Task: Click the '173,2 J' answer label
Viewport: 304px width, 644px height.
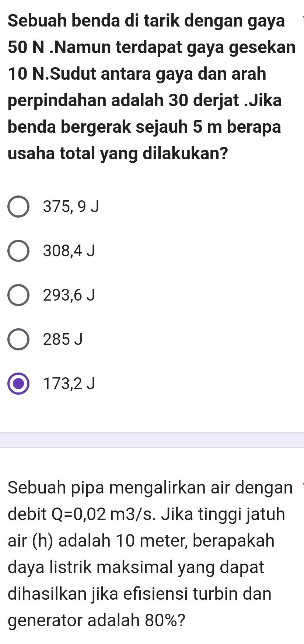Action: [69, 384]
